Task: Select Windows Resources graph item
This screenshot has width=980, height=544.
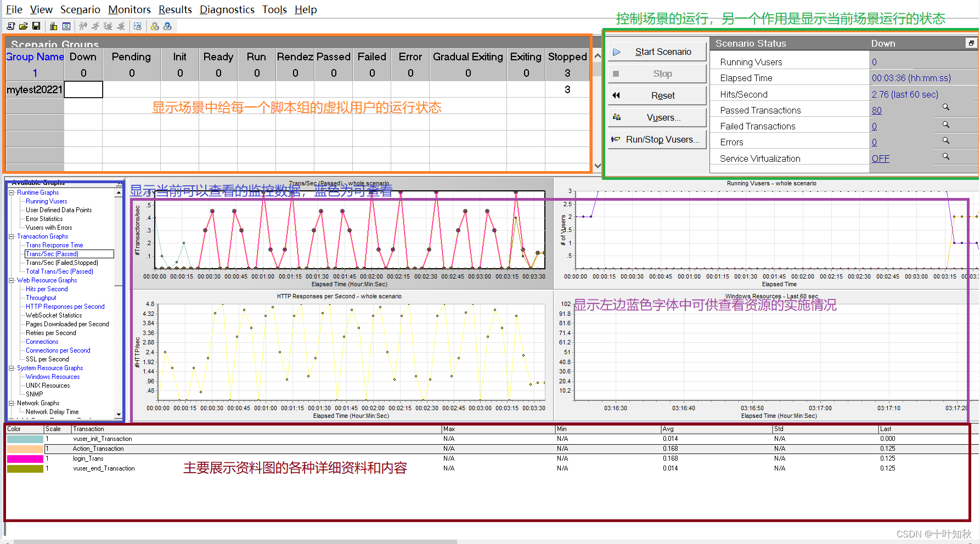Action: pos(53,377)
